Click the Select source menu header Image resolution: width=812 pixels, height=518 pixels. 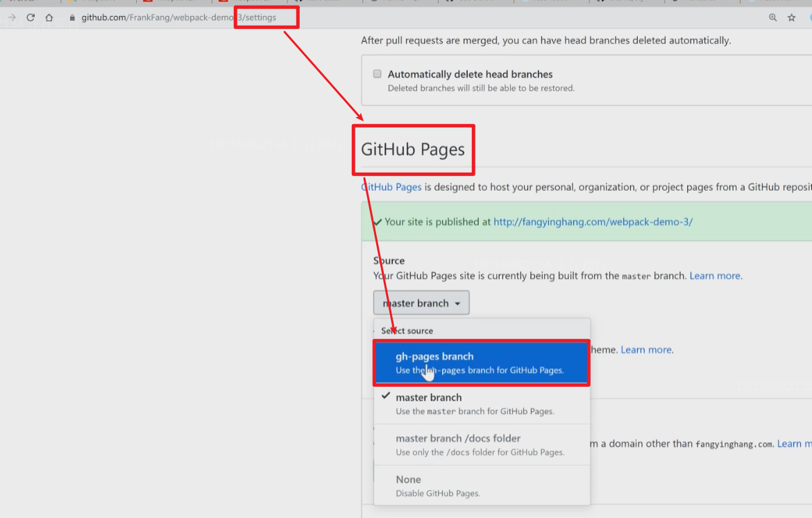pyautogui.click(x=407, y=331)
